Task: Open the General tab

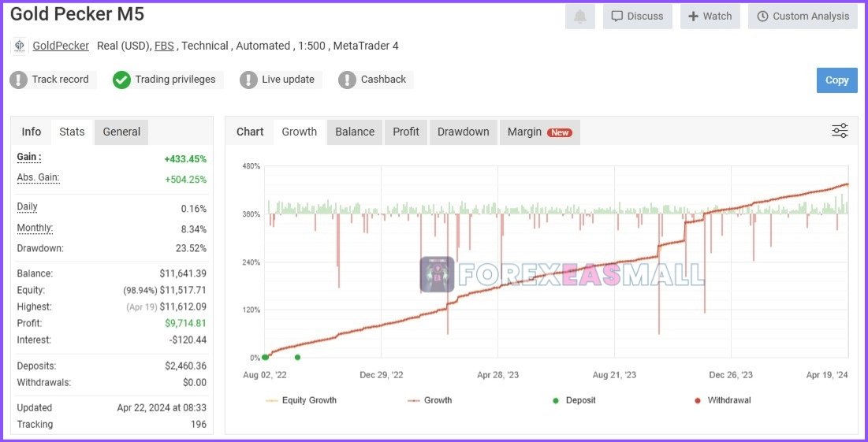Action: click(x=121, y=132)
